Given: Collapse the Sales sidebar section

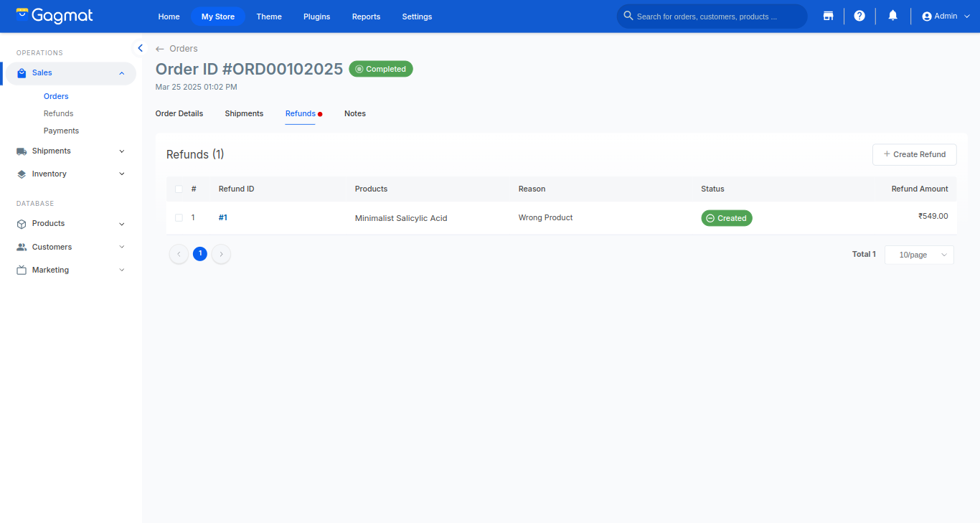Looking at the screenshot, I should tap(122, 73).
